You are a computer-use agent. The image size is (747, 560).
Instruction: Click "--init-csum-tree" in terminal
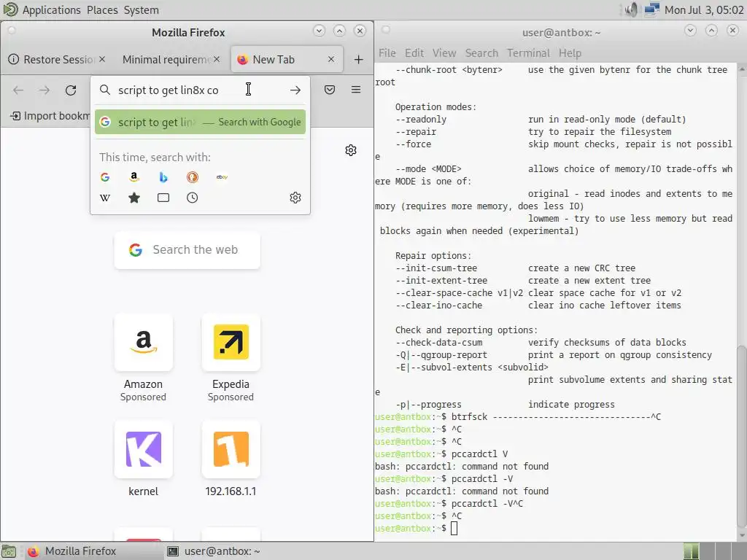click(436, 268)
